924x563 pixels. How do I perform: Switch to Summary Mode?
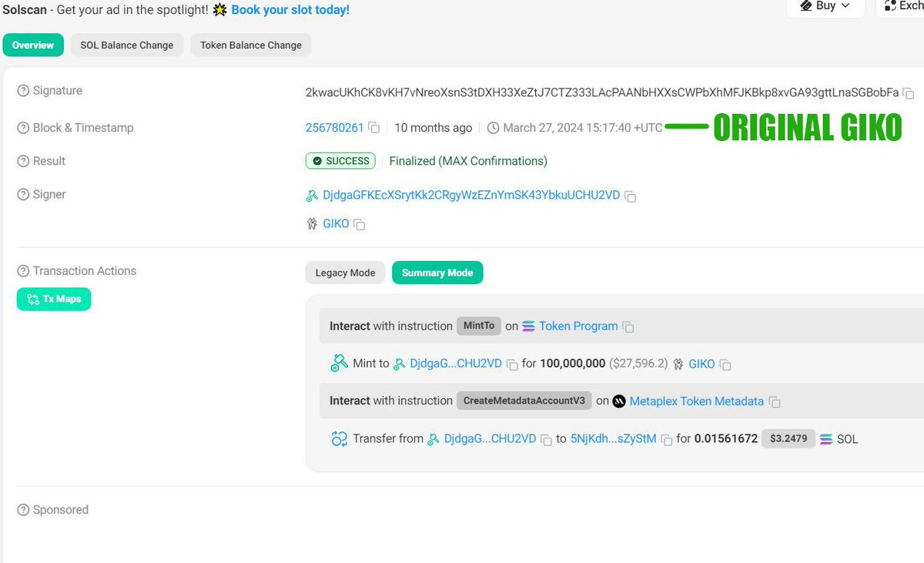click(437, 273)
